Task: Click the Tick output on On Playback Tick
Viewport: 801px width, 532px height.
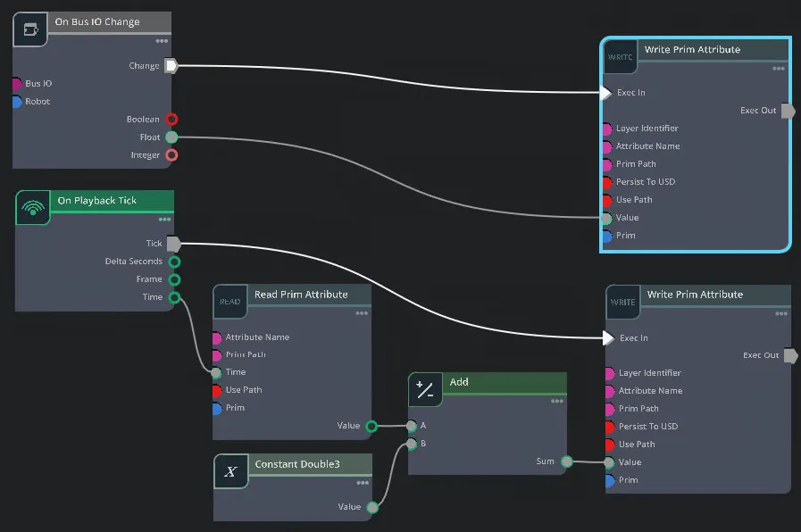Action: pyautogui.click(x=172, y=243)
